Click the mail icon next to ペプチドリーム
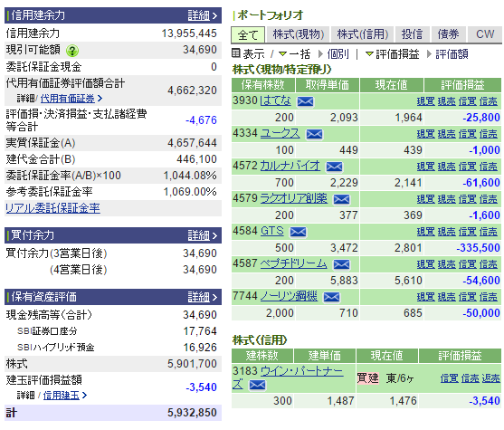The width and height of the screenshot is (504, 430). (x=341, y=264)
